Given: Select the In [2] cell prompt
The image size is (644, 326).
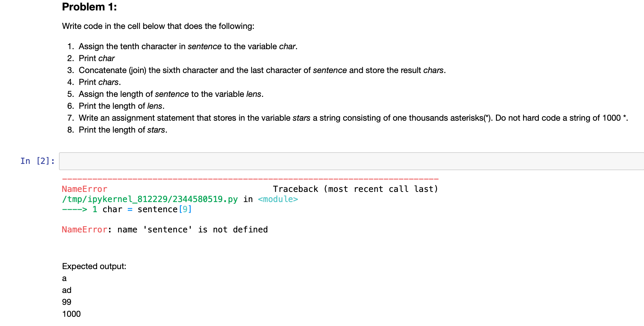Looking at the screenshot, I should [37, 161].
